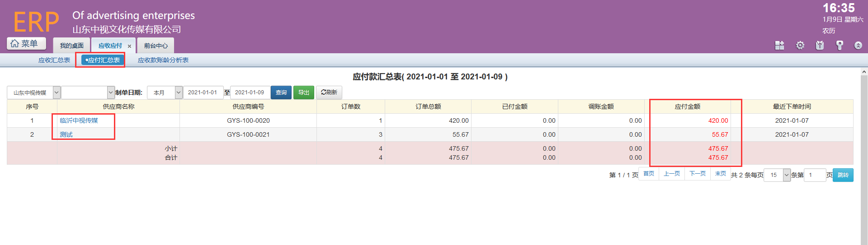Click the 最近下单时间 column header

coord(792,106)
